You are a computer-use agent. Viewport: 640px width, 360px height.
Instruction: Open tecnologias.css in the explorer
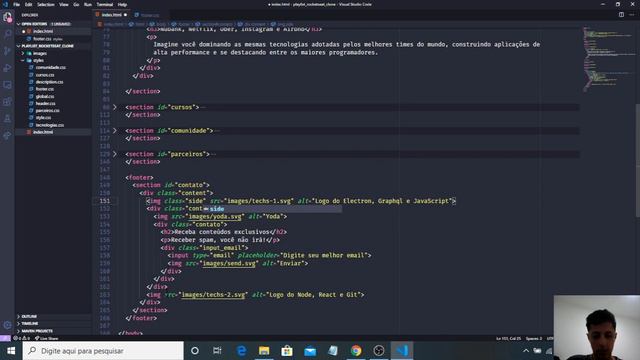49,125
